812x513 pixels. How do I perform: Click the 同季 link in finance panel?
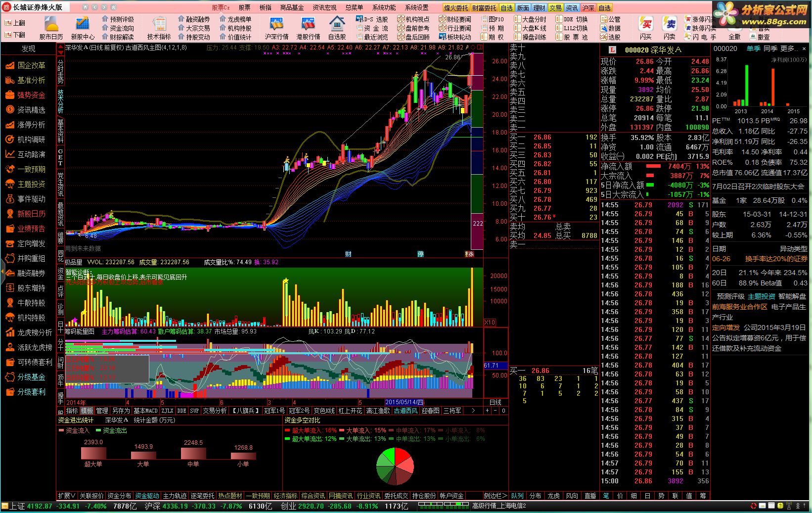(x=770, y=48)
